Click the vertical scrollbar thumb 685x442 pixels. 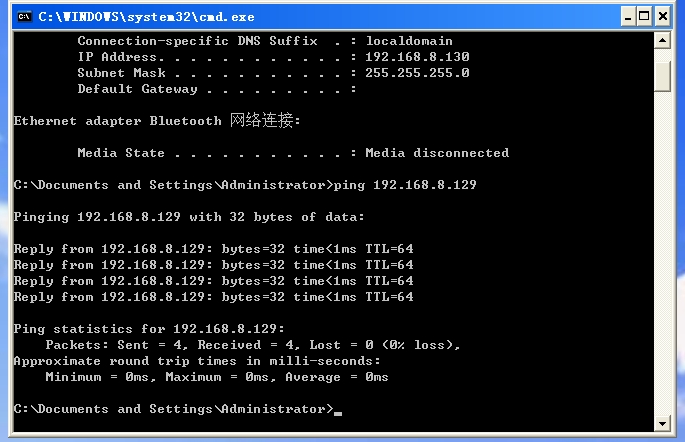pyautogui.click(x=662, y=74)
